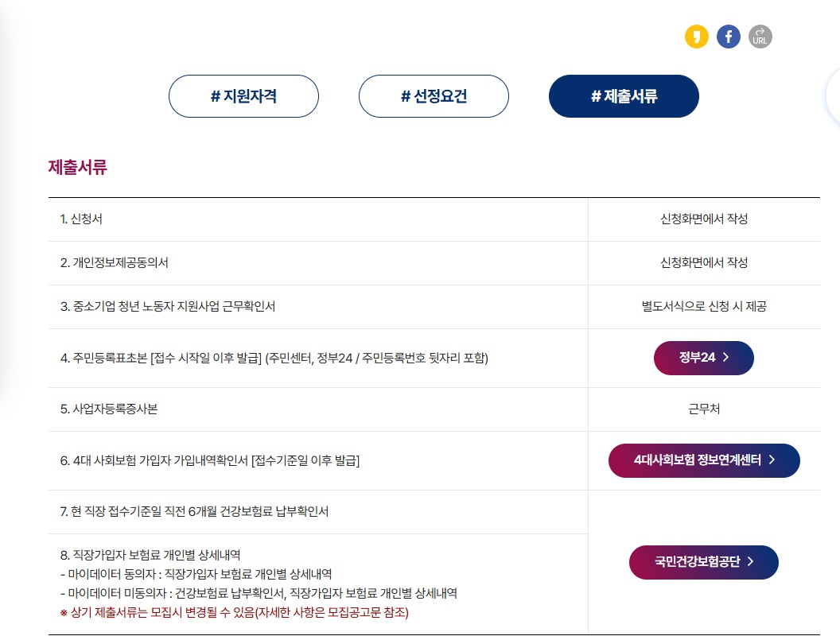Select the #선정요건 tab
Screen dimensions: 840x636
pos(434,96)
